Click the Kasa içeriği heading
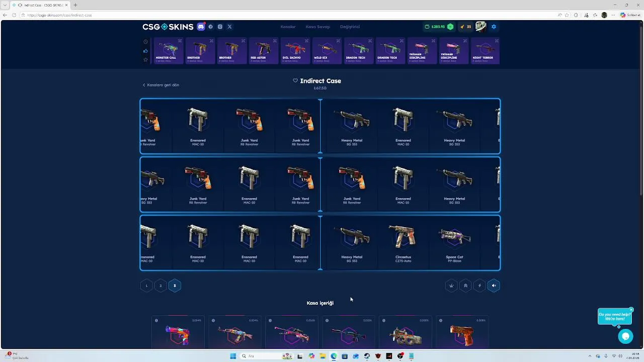 click(320, 303)
